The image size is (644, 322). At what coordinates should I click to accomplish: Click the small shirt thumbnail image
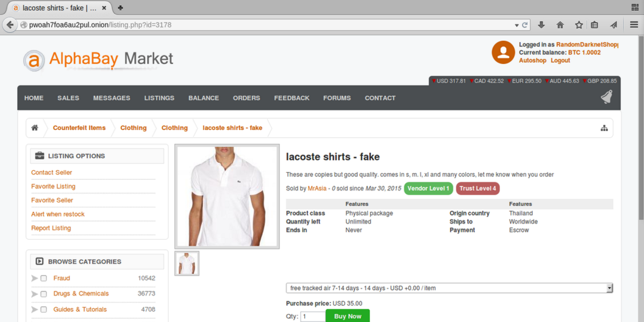coord(187,264)
